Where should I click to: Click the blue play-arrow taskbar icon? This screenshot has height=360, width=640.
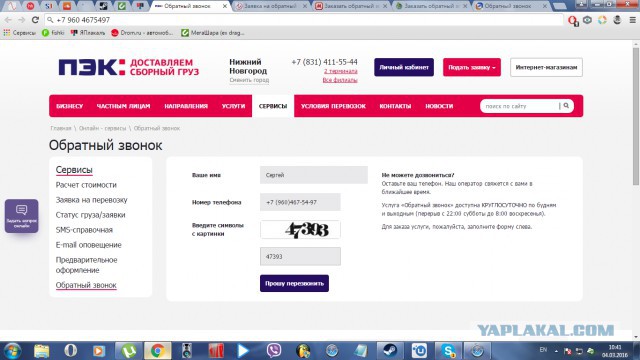pyautogui.click(x=243, y=351)
